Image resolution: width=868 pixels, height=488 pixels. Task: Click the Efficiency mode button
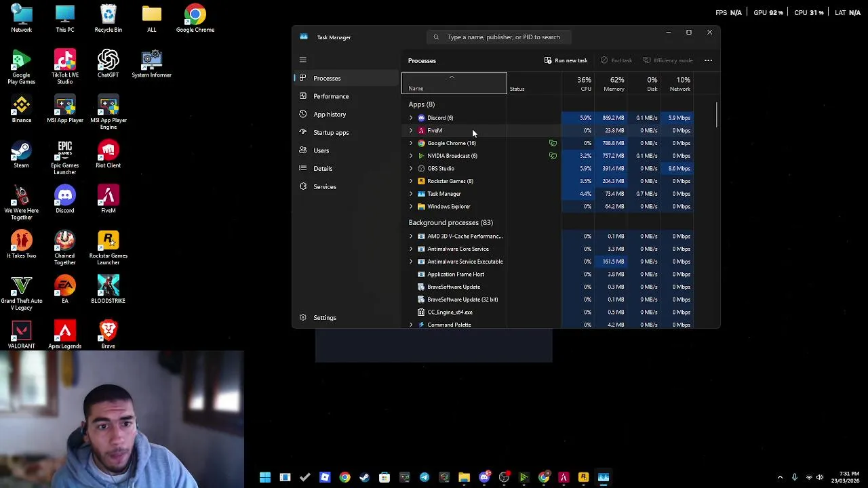[x=667, y=60]
